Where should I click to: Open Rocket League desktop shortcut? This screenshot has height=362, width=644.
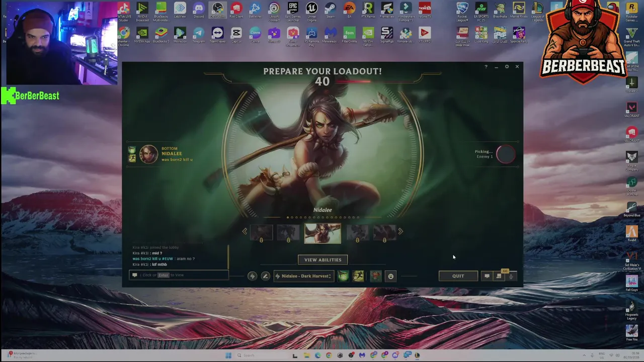click(462, 12)
